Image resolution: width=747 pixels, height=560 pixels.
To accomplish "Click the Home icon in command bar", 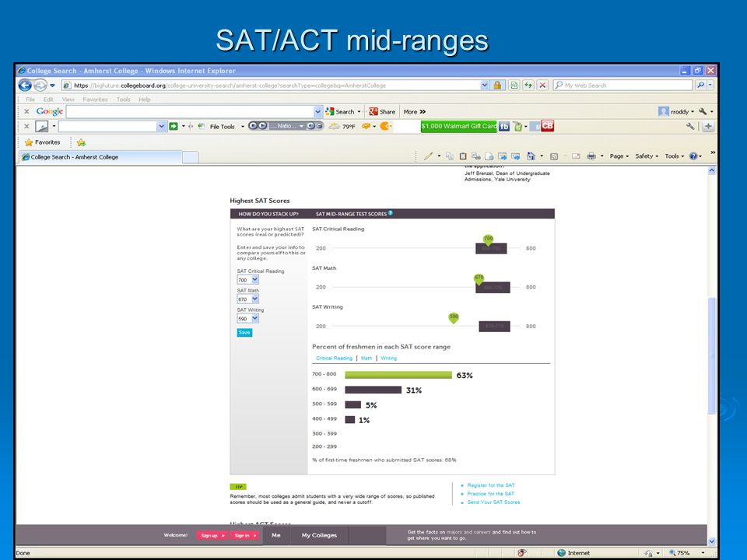I will 531,156.
